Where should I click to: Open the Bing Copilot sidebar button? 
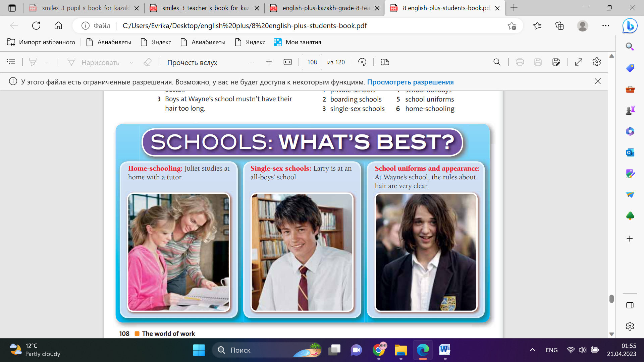[x=630, y=26]
